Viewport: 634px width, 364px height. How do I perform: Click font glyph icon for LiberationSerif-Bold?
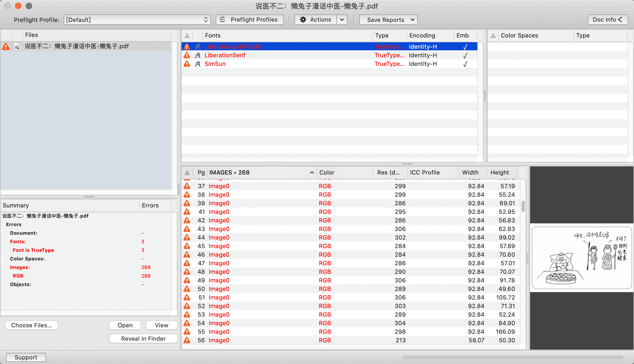(x=198, y=47)
